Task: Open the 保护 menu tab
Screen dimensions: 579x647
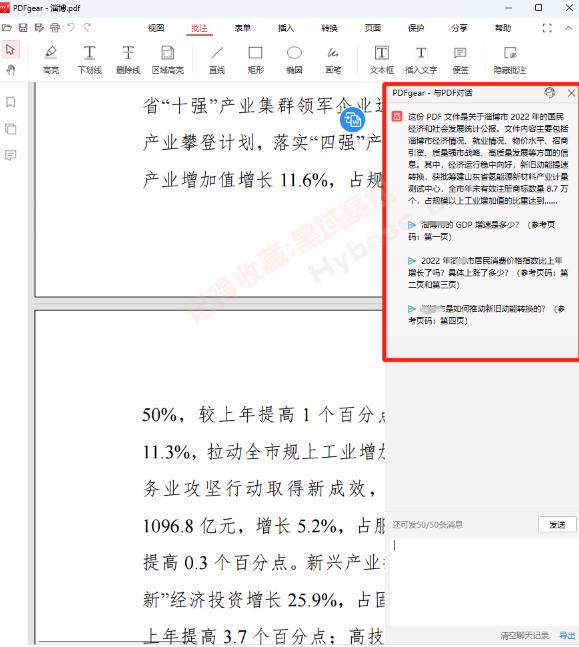Action: [416, 28]
